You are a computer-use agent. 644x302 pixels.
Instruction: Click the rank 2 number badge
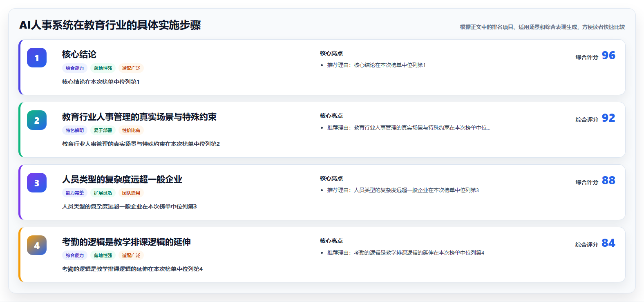37,120
